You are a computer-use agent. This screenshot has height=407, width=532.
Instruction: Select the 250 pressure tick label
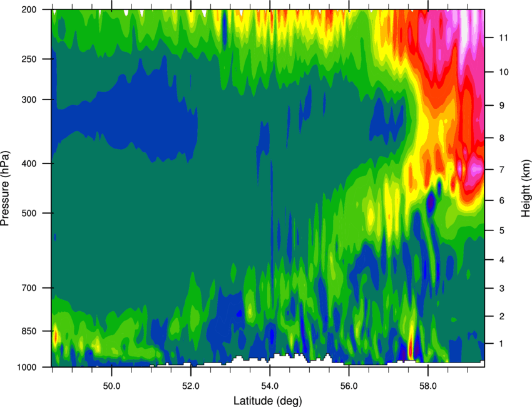29,59
